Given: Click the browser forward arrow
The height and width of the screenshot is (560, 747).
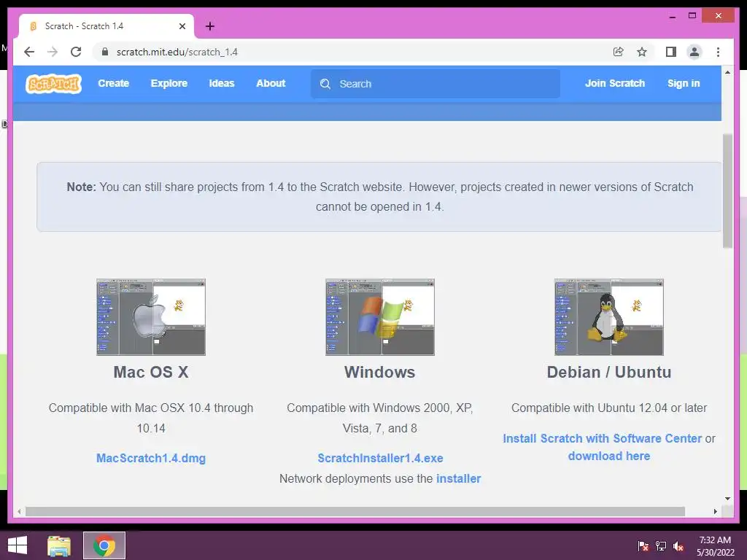Looking at the screenshot, I should [x=53, y=52].
